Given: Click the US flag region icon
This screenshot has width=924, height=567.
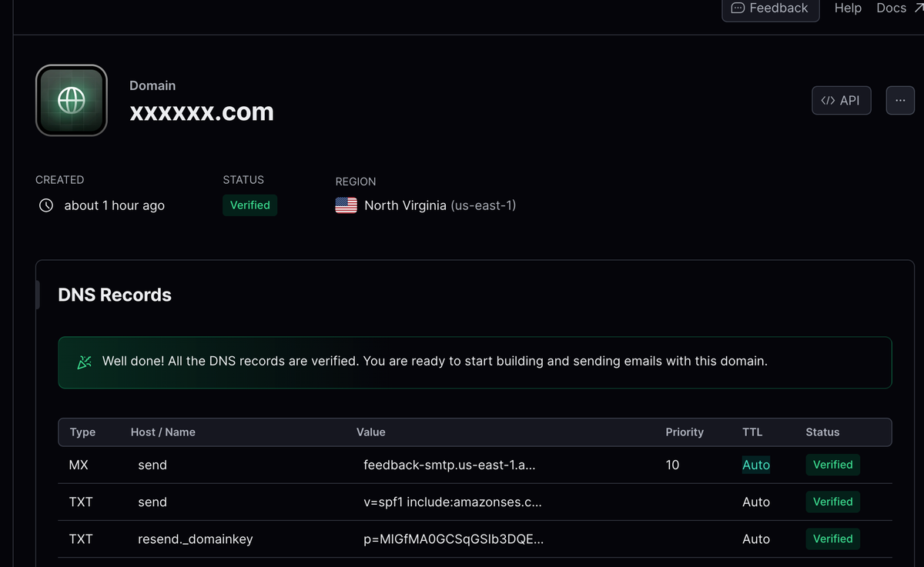Looking at the screenshot, I should click(x=346, y=205).
